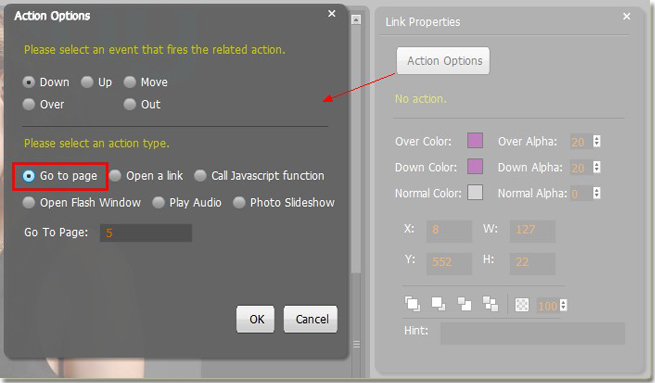Open Action Options in Link Properties
Image resolution: width=655 pixels, height=383 pixels.
[x=443, y=61]
